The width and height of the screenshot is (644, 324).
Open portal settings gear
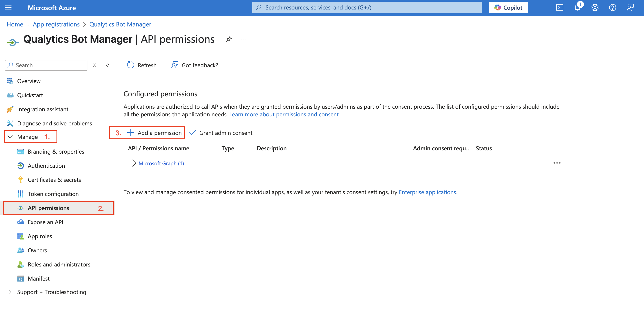tap(595, 7)
